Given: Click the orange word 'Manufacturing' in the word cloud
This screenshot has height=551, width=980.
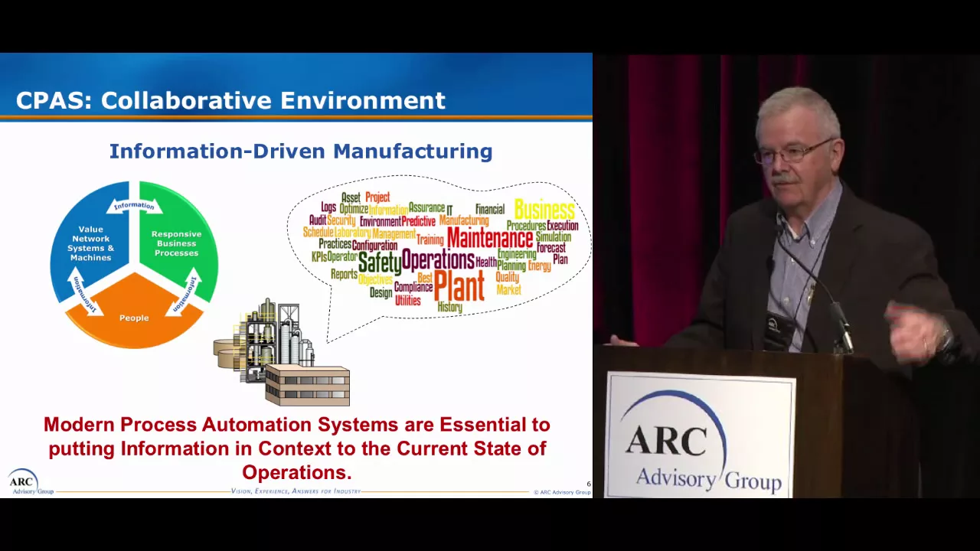Looking at the screenshot, I should pos(464,221).
